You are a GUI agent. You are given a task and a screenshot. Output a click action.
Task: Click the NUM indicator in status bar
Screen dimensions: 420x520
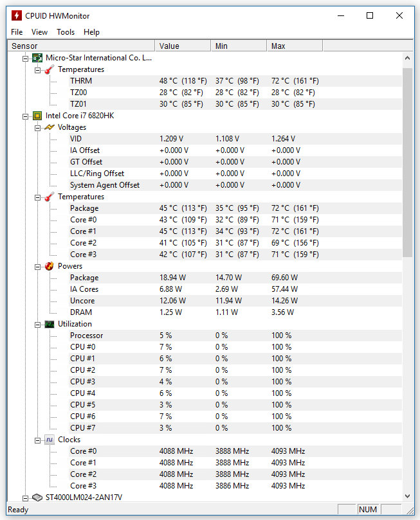coord(368,510)
